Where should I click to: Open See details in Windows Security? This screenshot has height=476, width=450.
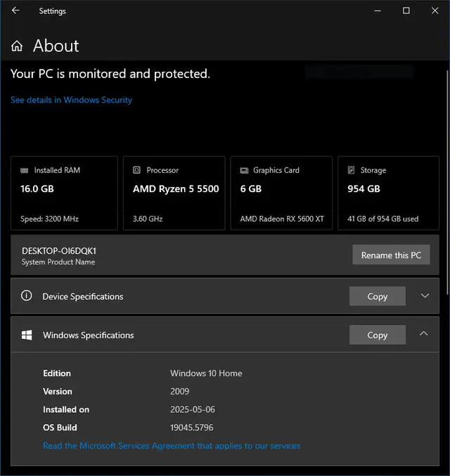(71, 100)
